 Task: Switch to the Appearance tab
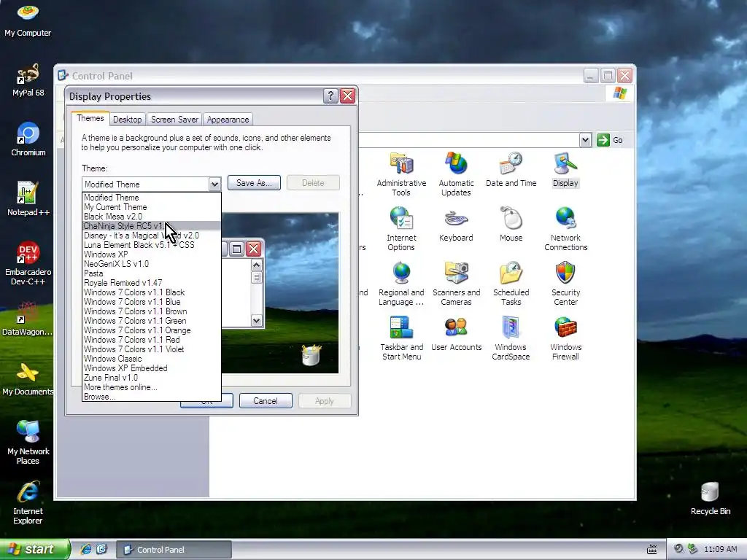click(228, 120)
